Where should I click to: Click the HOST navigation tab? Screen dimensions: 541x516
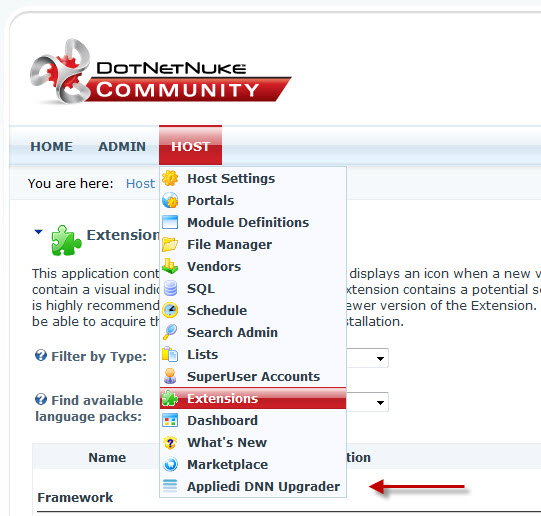coord(190,146)
